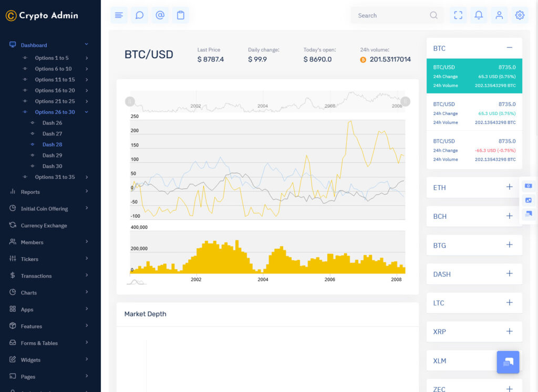Expand the ETH ticker section
538x392 pixels.
pyautogui.click(x=509, y=187)
